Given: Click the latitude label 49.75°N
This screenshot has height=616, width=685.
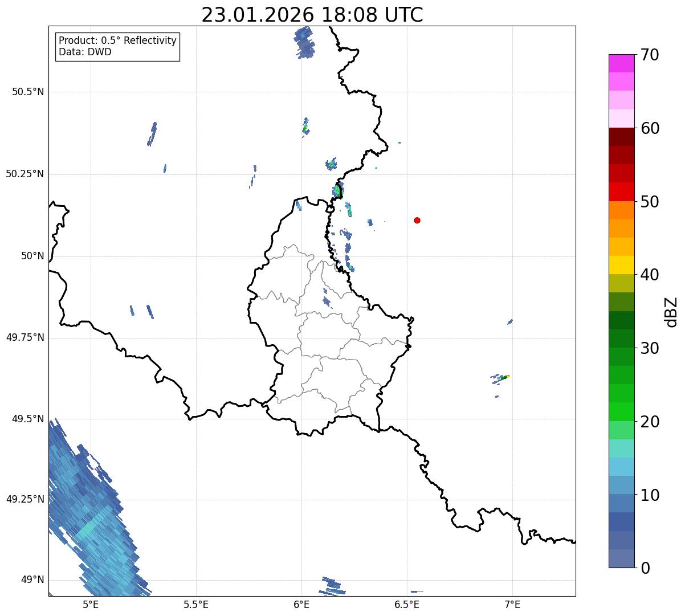Looking at the screenshot, I should pos(25,337).
